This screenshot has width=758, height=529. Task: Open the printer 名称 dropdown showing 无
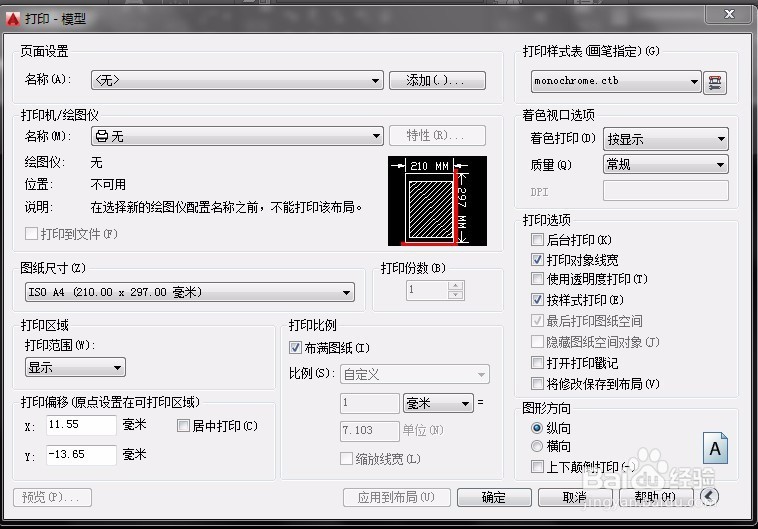[x=237, y=136]
